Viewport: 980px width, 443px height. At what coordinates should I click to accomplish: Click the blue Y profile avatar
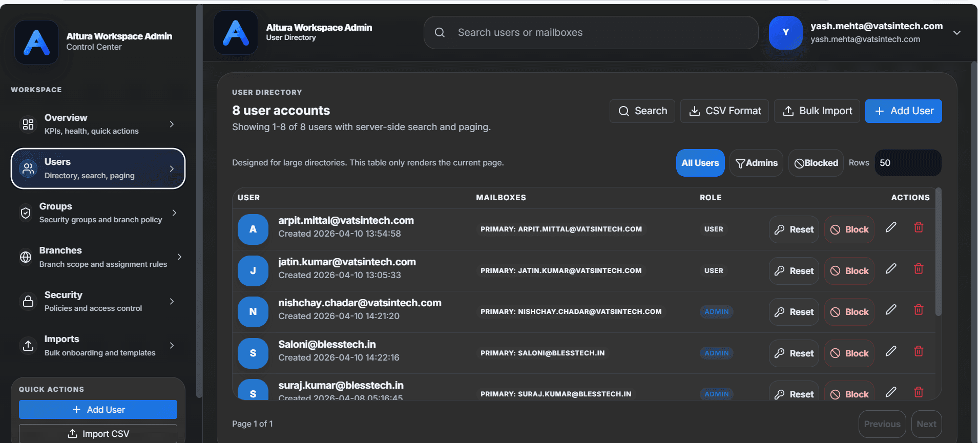point(785,32)
